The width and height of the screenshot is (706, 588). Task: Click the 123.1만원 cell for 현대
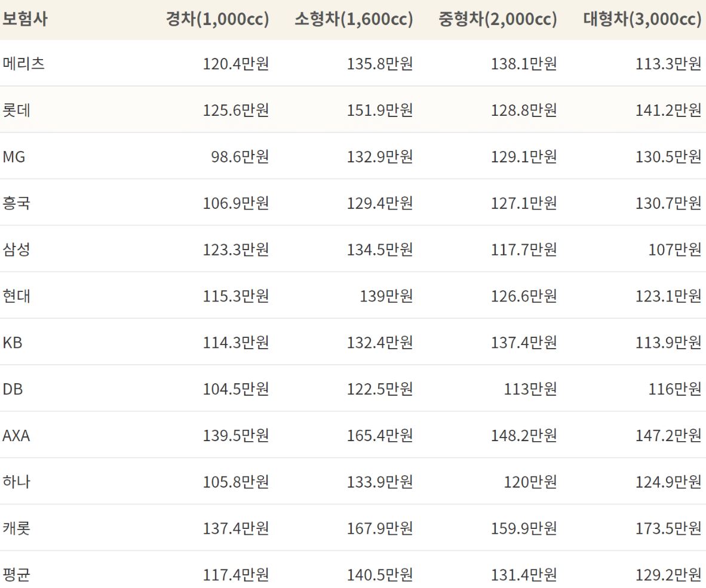[x=668, y=296]
